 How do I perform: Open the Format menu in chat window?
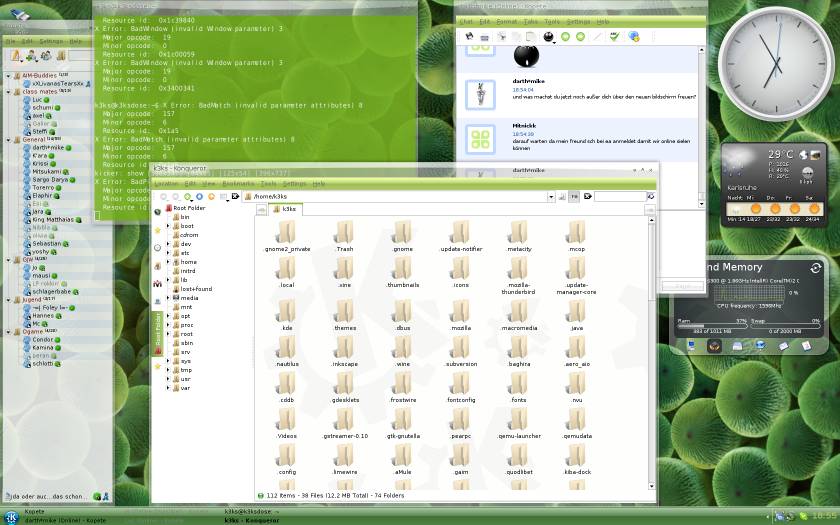[506, 21]
